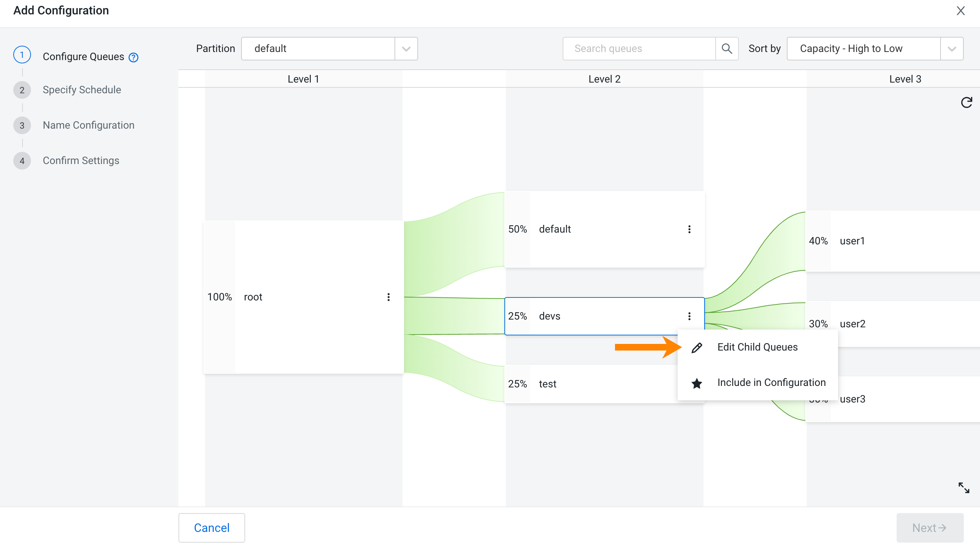980x547 pixels.
Task: Choose Edit Child Queues from the context menu
Action: (757, 347)
